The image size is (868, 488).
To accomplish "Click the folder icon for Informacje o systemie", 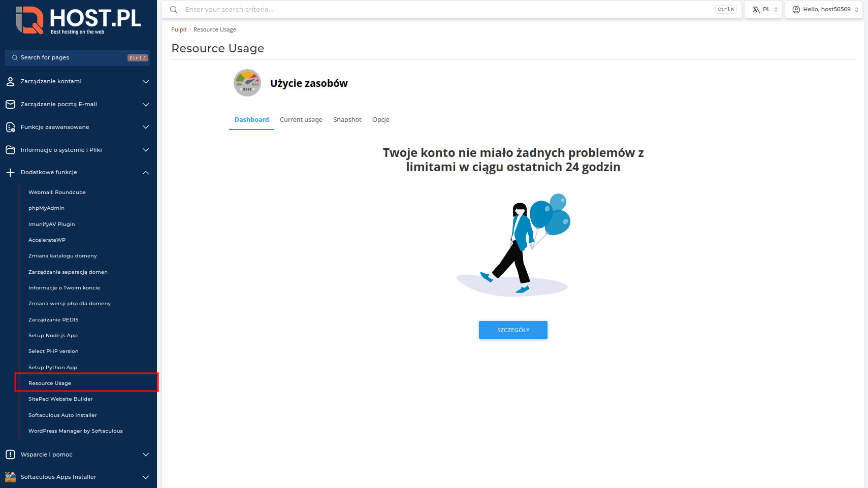I will tap(10, 150).
